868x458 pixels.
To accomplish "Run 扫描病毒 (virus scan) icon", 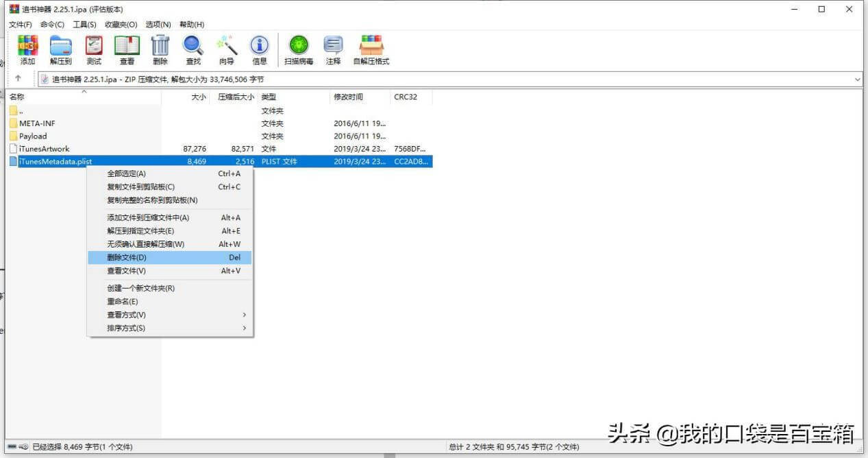I will [x=298, y=49].
